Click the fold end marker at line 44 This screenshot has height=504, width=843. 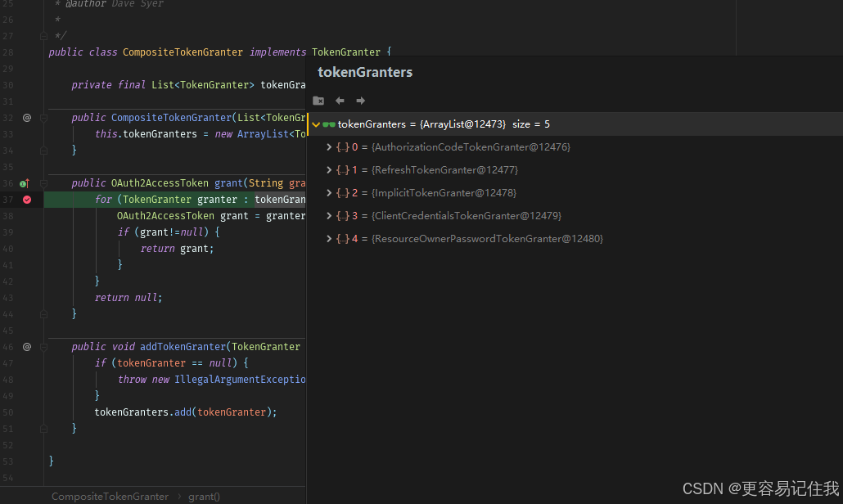[44, 314]
